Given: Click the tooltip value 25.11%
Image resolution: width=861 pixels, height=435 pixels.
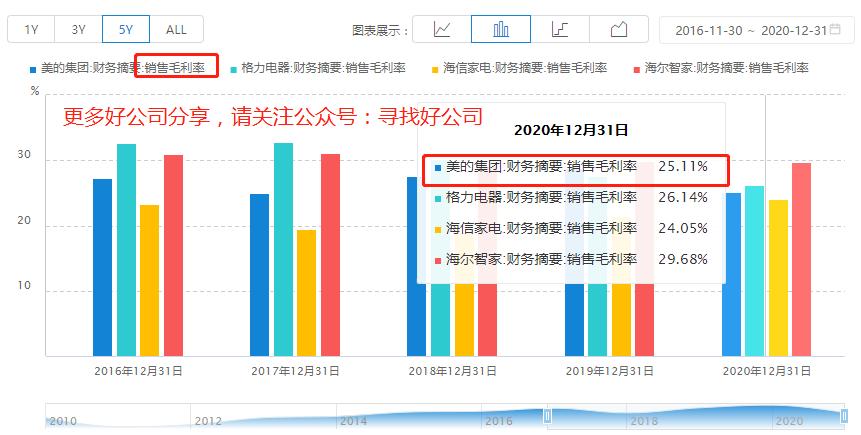Looking at the screenshot, I should coord(683,166).
